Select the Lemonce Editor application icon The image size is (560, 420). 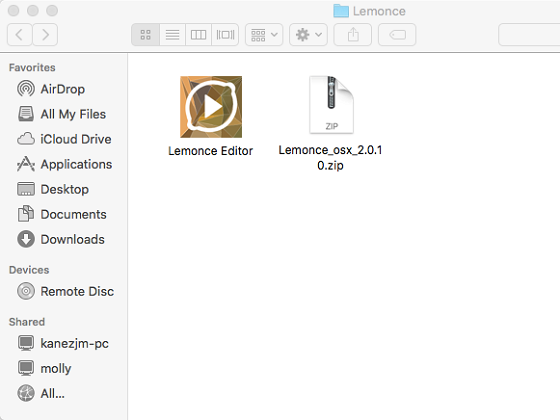211,107
